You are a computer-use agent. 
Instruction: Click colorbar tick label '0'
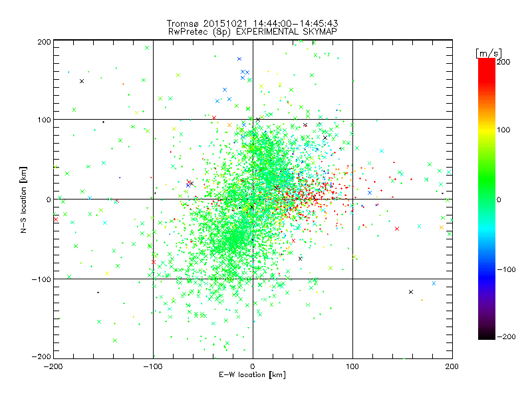click(499, 199)
